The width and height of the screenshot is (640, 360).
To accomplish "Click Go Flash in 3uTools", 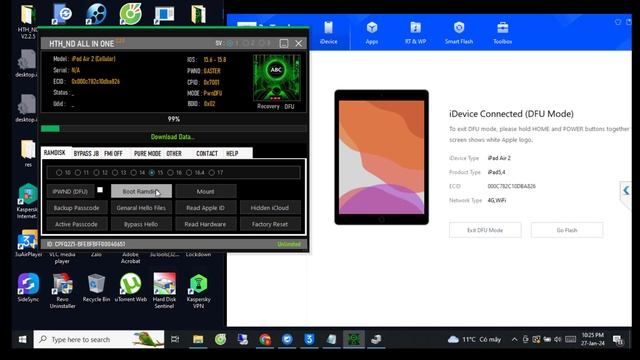I will (567, 230).
